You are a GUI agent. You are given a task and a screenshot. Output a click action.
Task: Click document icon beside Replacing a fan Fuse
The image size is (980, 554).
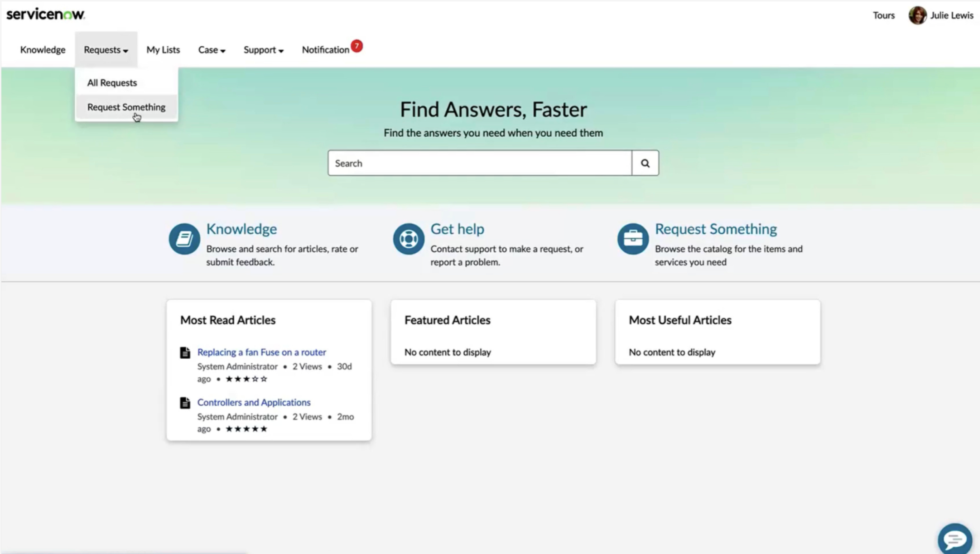click(x=185, y=353)
